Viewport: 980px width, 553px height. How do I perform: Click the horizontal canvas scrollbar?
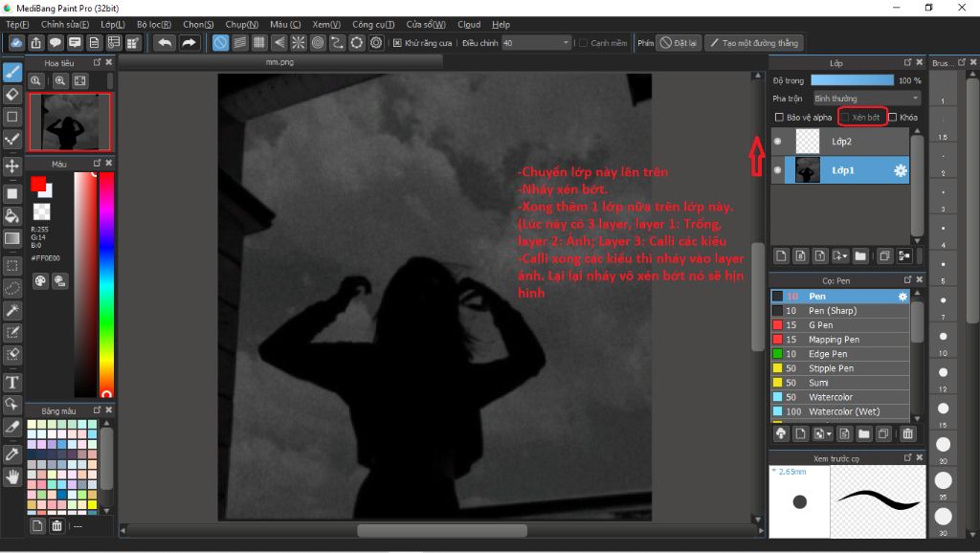pyautogui.click(x=442, y=530)
